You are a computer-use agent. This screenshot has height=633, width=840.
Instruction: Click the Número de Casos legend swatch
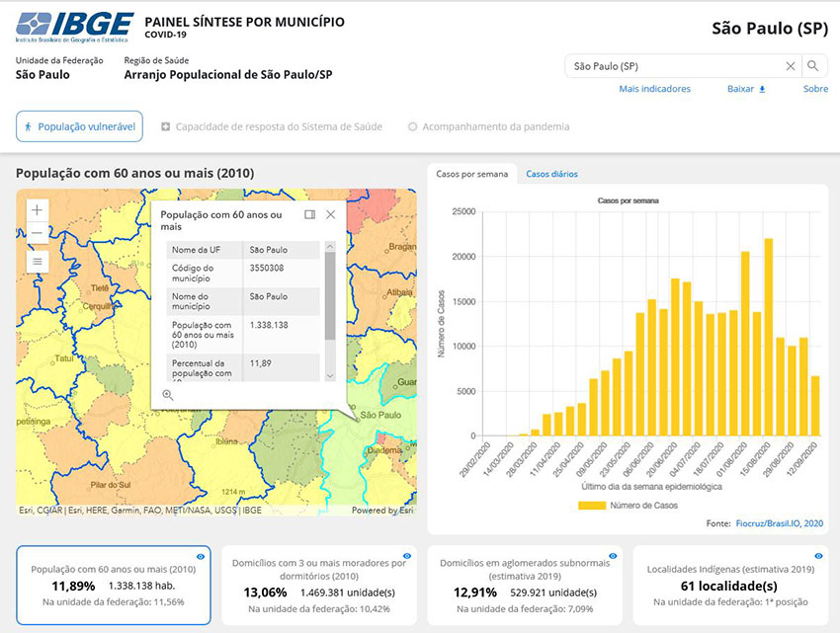click(591, 505)
